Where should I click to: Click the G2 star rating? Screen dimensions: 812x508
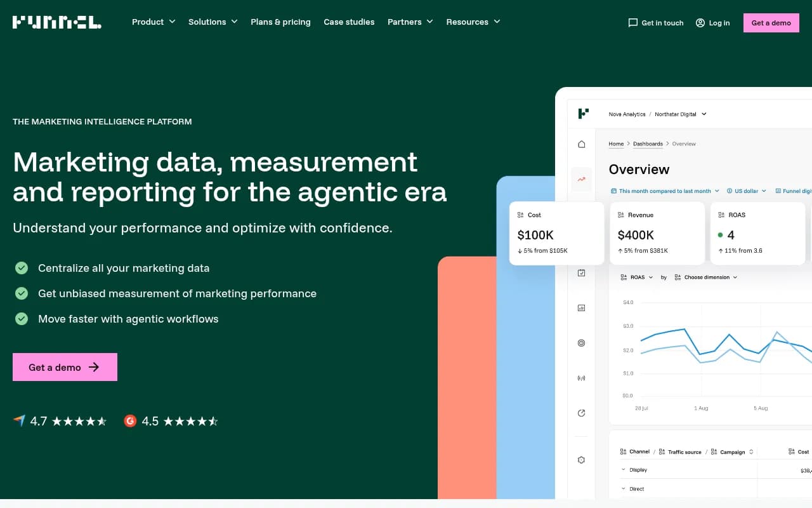tap(191, 421)
